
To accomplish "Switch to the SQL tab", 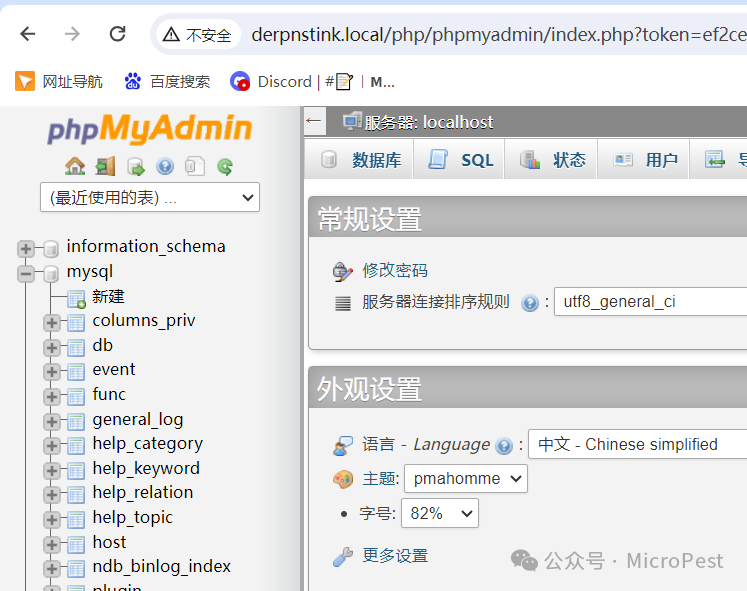I will pyautogui.click(x=459, y=160).
